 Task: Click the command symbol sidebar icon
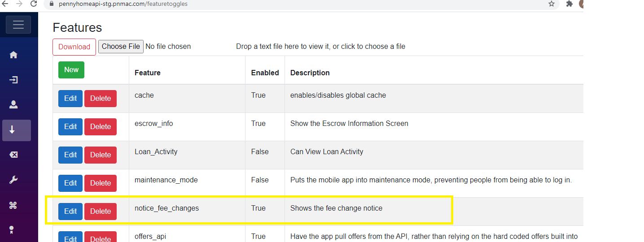(x=13, y=205)
